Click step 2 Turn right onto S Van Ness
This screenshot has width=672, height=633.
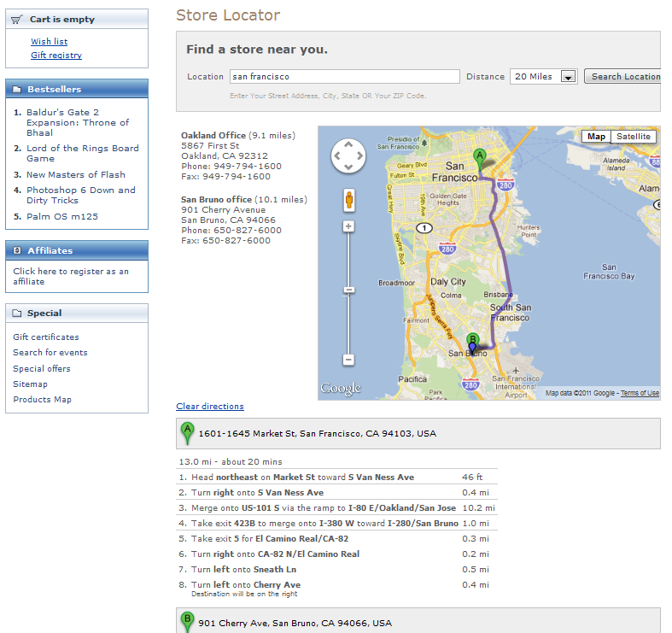337,492
